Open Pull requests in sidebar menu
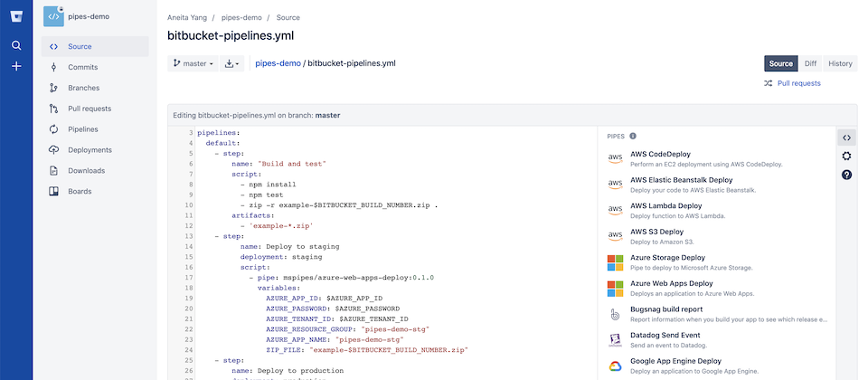The height and width of the screenshot is (380, 868). 95,109
